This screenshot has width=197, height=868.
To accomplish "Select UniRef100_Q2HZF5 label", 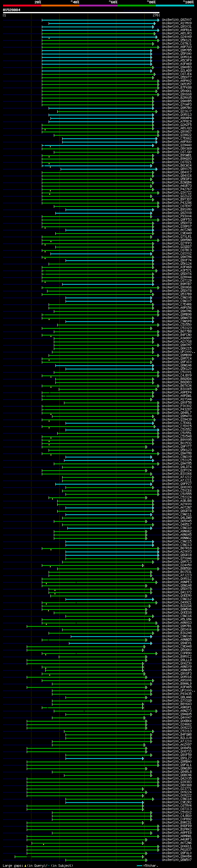I will point(177,125).
